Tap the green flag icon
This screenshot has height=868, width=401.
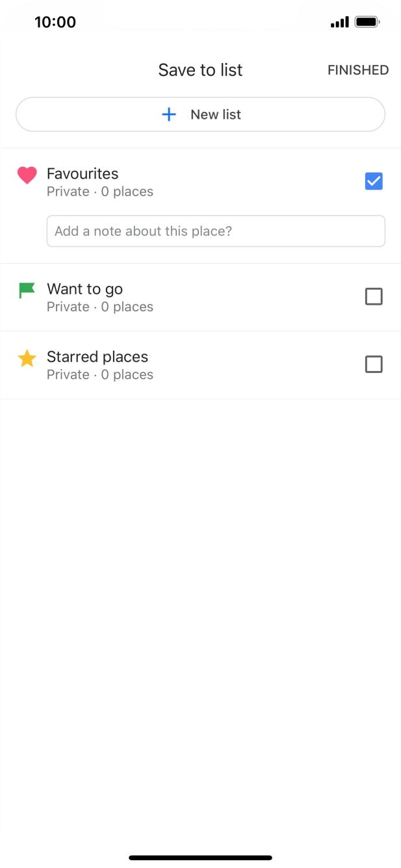[27, 290]
